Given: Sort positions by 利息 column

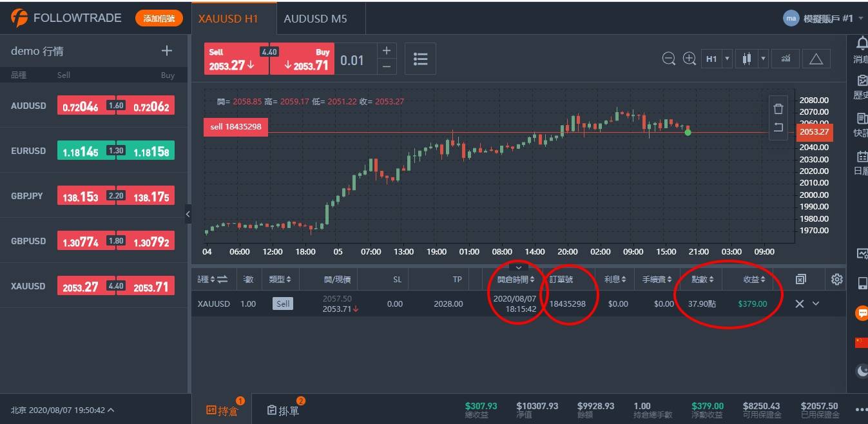Looking at the screenshot, I should click(x=615, y=280).
